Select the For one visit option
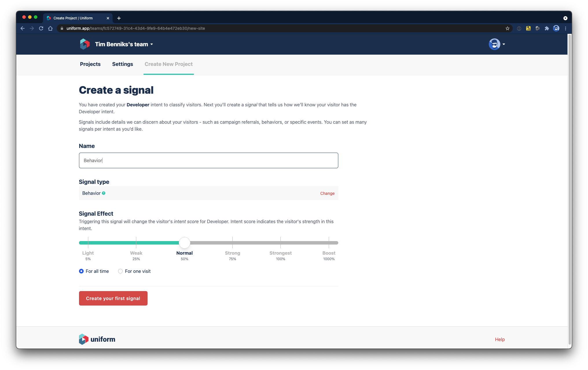This screenshot has width=588, height=370. 120,271
